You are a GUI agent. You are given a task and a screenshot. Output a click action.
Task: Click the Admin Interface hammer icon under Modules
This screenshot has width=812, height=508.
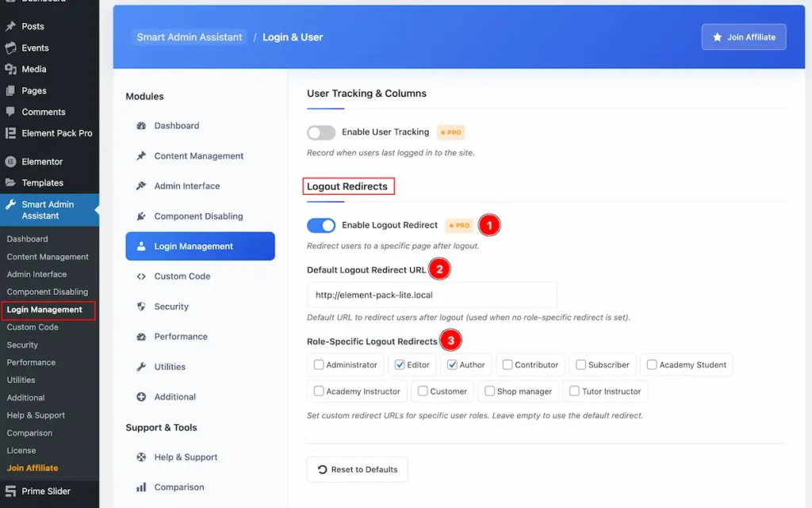[141, 185]
